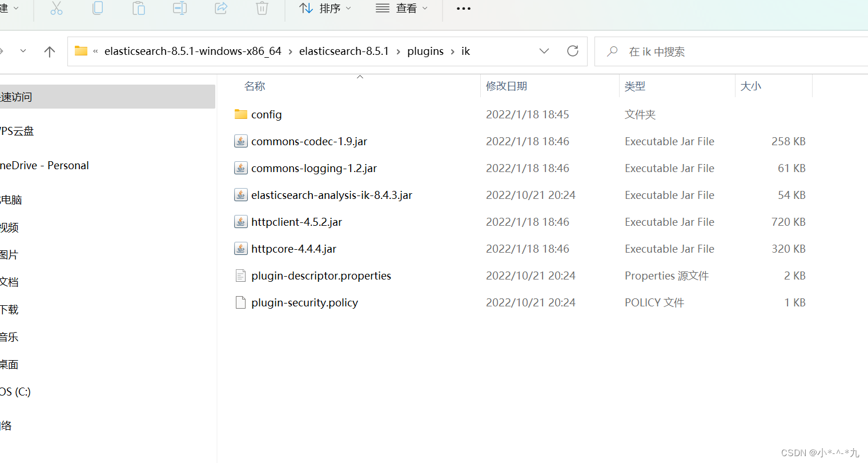Refresh the current folder

pos(573,51)
